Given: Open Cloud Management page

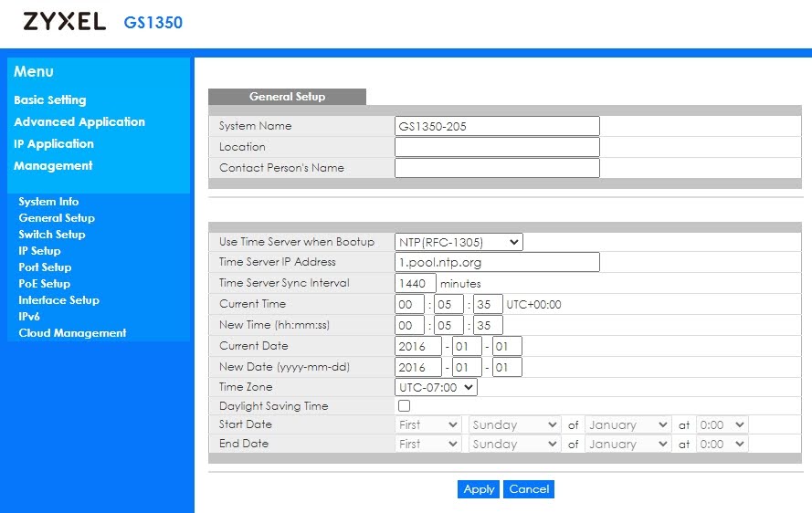Looking at the screenshot, I should 72,333.
